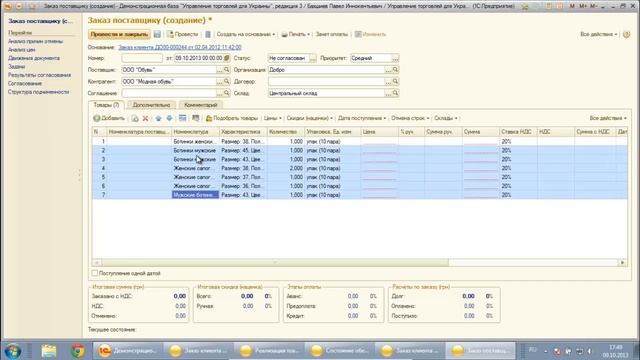Image resolution: width=640 pixels, height=360 pixels.
Task: Click magnifier icon in Поставщик field
Action: coord(227,70)
